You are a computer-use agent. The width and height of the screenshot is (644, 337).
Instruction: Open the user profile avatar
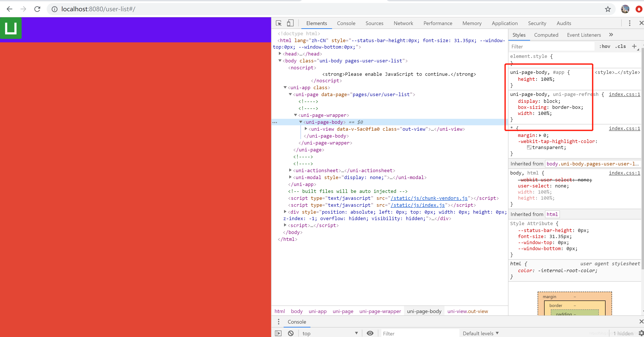pyautogui.click(x=625, y=9)
